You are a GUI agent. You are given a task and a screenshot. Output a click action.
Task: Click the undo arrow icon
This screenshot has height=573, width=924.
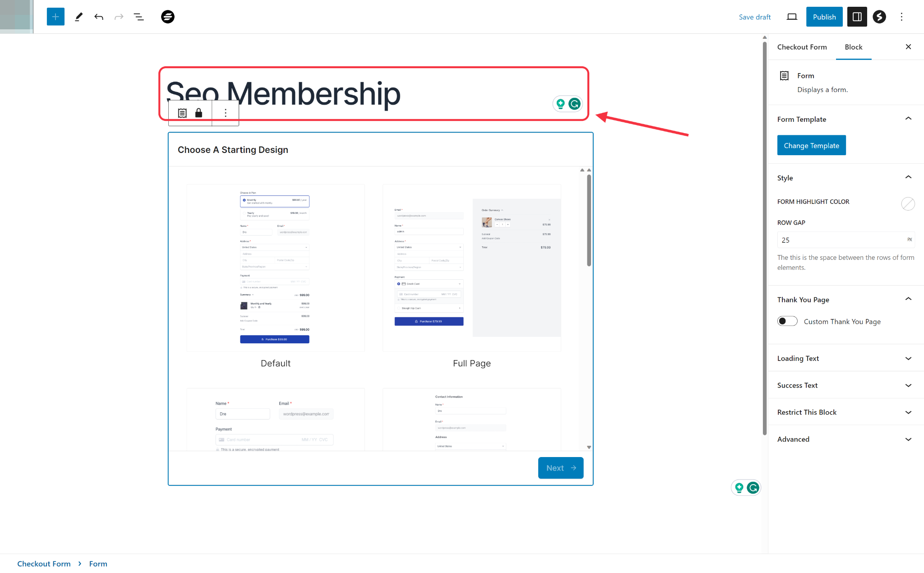point(98,17)
